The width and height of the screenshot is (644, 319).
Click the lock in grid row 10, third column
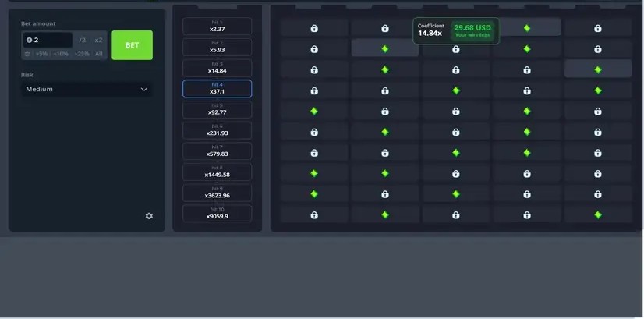[x=456, y=215]
